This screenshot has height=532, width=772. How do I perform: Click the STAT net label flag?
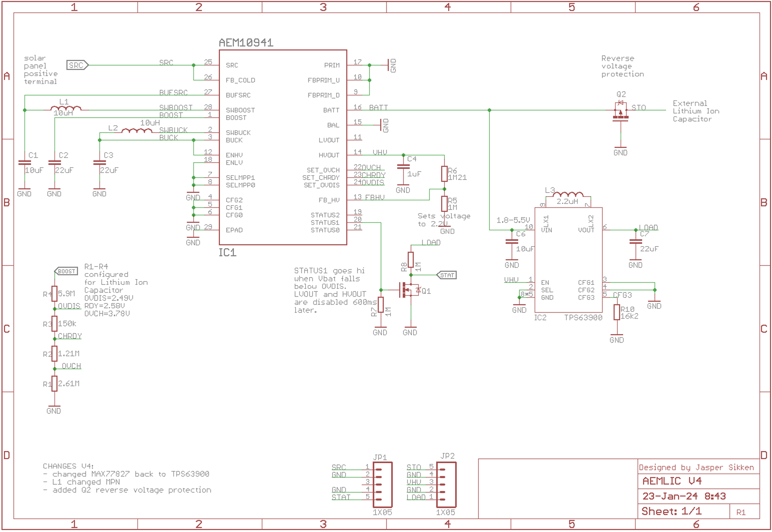click(x=447, y=275)
